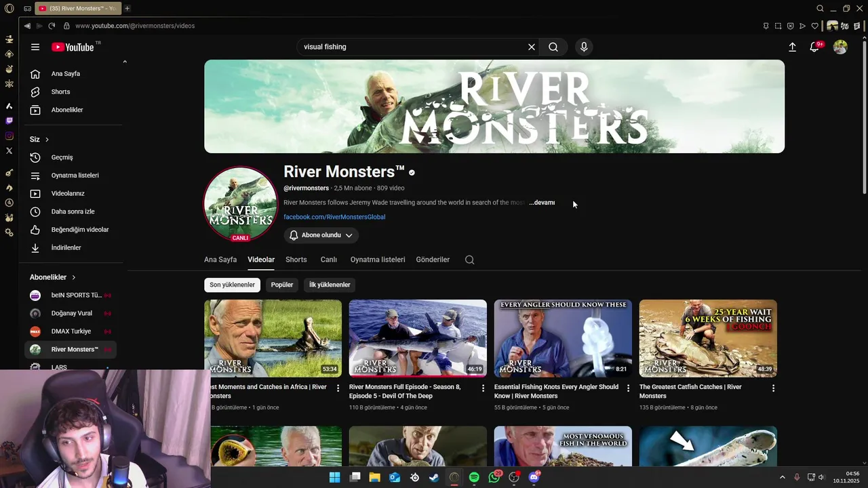Expand the channel description with ...devamı

pyautogui.click(x=542, y=203)
